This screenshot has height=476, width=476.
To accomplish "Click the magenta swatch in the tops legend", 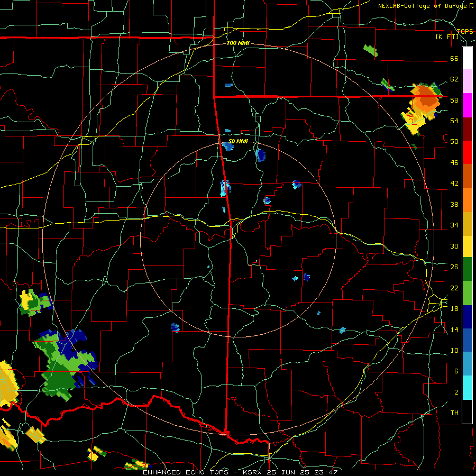I will (x=467, y=105).
